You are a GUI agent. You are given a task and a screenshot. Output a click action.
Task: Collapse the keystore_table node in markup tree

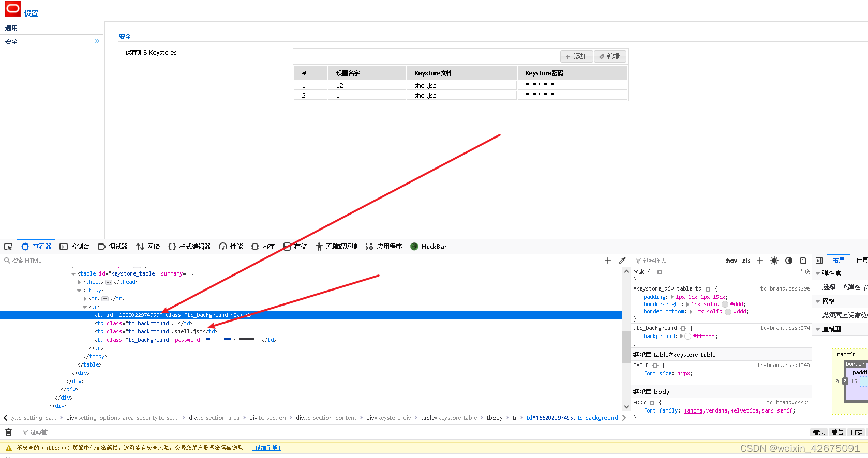[73, 274]
